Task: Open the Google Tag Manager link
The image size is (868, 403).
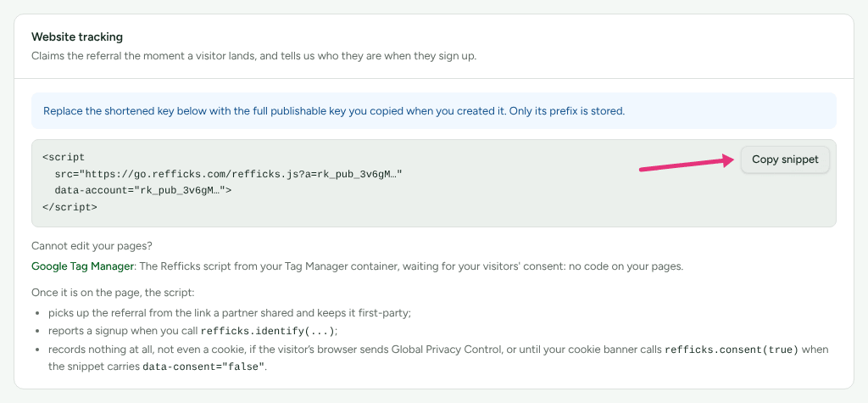Action: click(82, 266)
